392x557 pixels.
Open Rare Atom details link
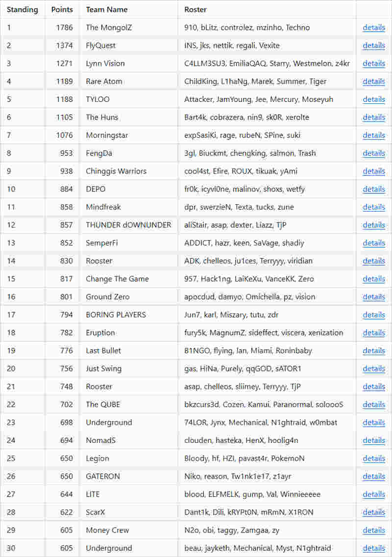[x=373, y=81]
